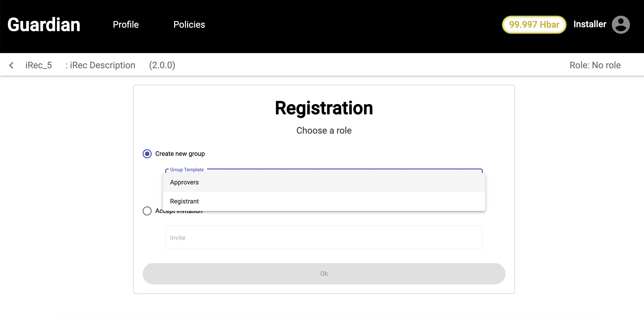Go to the Policies menu item
This screenshot has height=318, width=644.
point(189,24)
